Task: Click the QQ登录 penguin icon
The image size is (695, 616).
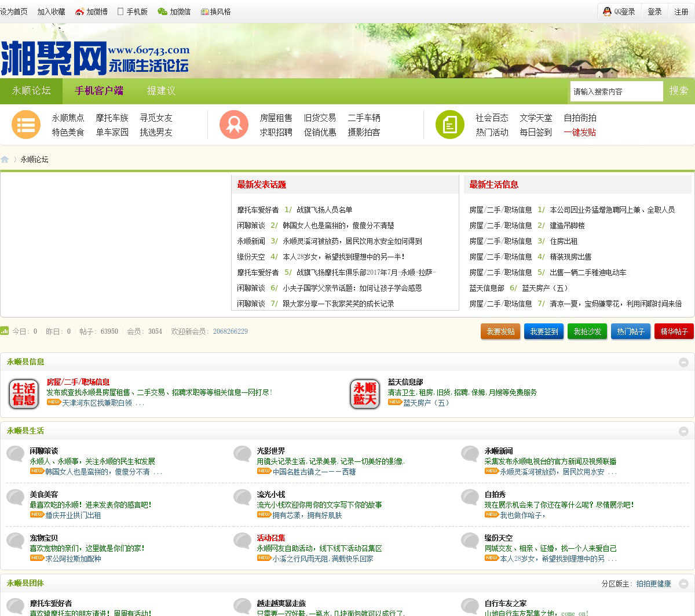Action: [607, 12]
